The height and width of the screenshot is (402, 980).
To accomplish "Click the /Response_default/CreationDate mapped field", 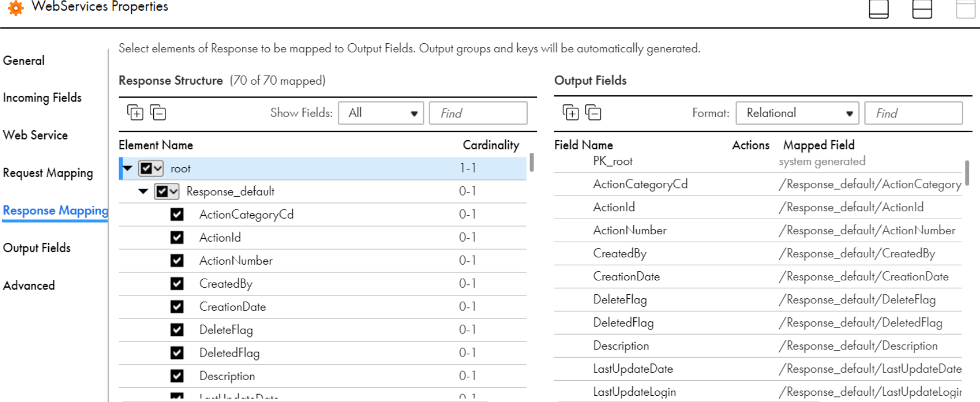I will 863,276.
